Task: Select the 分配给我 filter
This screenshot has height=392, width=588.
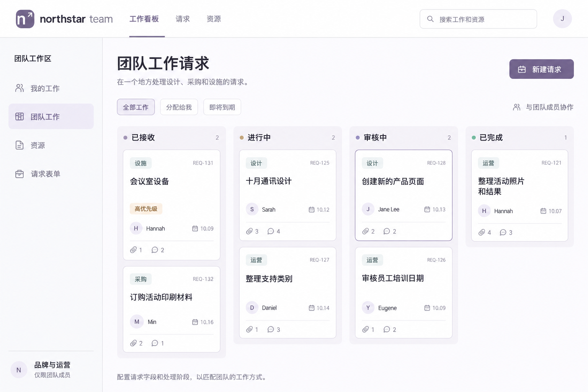Action: [179, 107]
